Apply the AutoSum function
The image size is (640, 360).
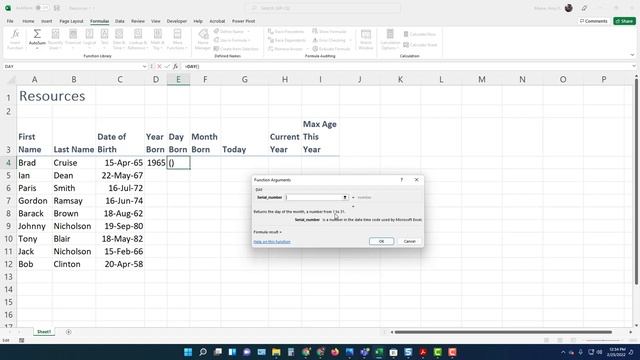pos(37,40)
